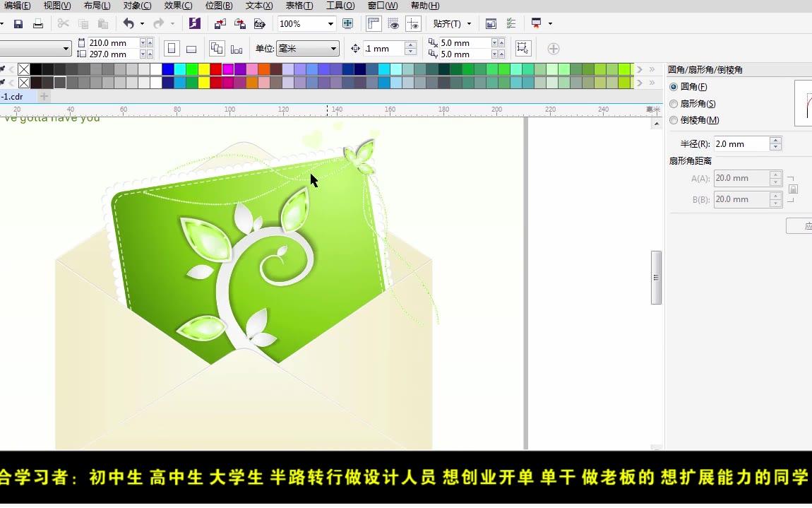Click the 半径 radius stepper up arrow
The width and height of the screenshot is (812, 508).
775,141
